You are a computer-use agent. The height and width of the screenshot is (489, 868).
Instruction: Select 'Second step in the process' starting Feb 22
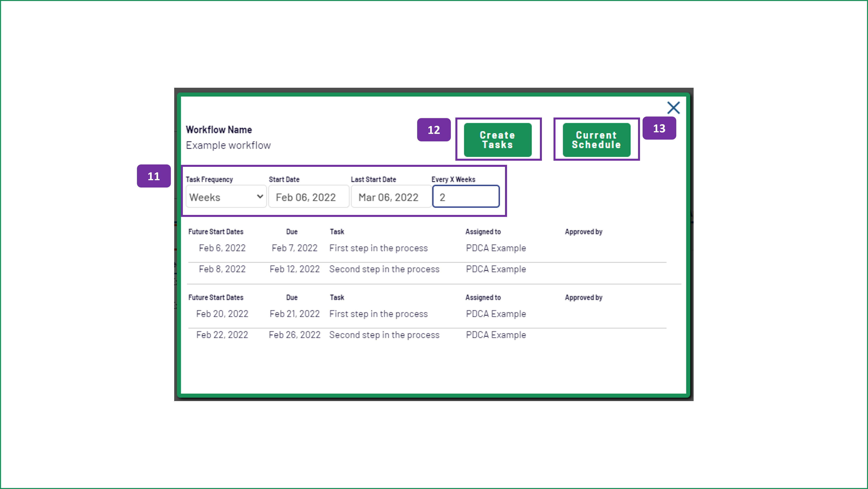(x=384, y=335)
